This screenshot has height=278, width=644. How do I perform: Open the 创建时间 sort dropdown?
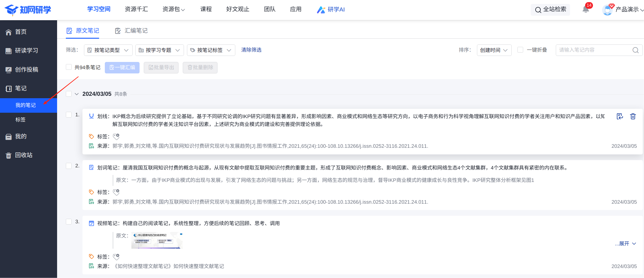(x=494, y=50)
